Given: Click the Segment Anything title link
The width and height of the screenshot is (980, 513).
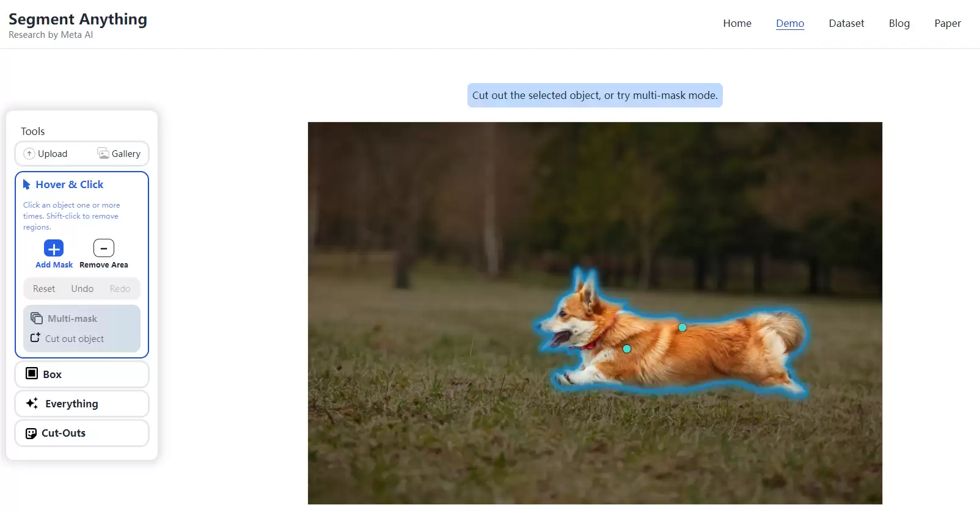Looking at the screenshot, I should click(x=78, y=20).
